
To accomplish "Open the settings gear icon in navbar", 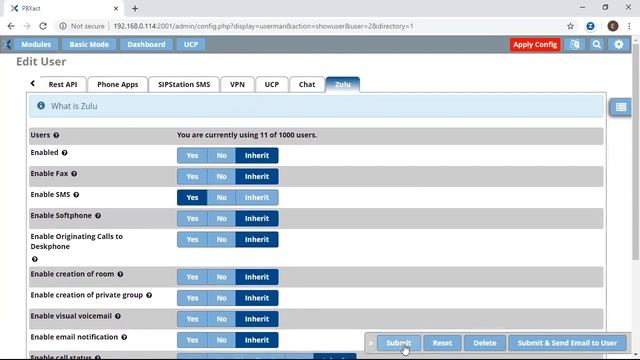I will pyautogui.click(x=619, y=44).
